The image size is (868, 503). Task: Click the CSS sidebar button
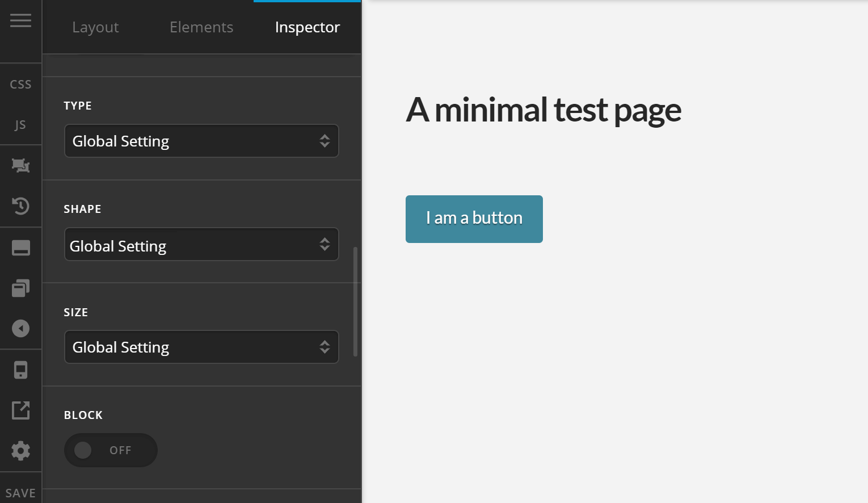click(20, 83)
